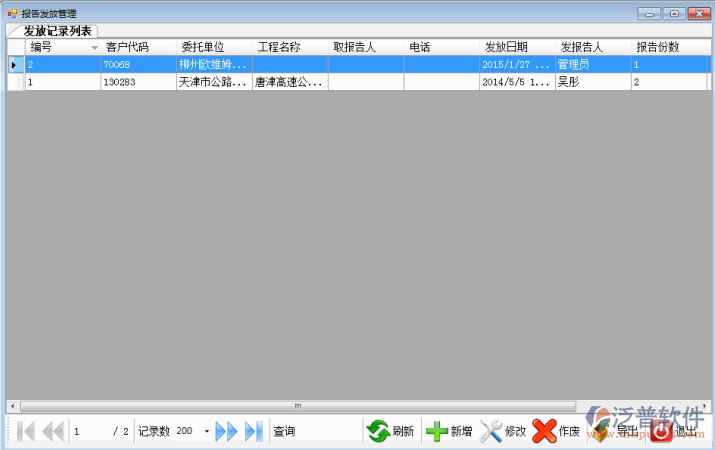This screenshot has height=450, width=715.
Task: Select the row selector arrow of record 2
Action: coord(16,64)
